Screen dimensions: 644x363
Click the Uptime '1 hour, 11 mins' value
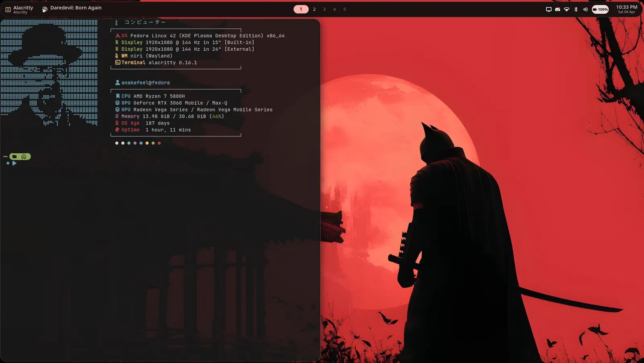pos(168,130)
